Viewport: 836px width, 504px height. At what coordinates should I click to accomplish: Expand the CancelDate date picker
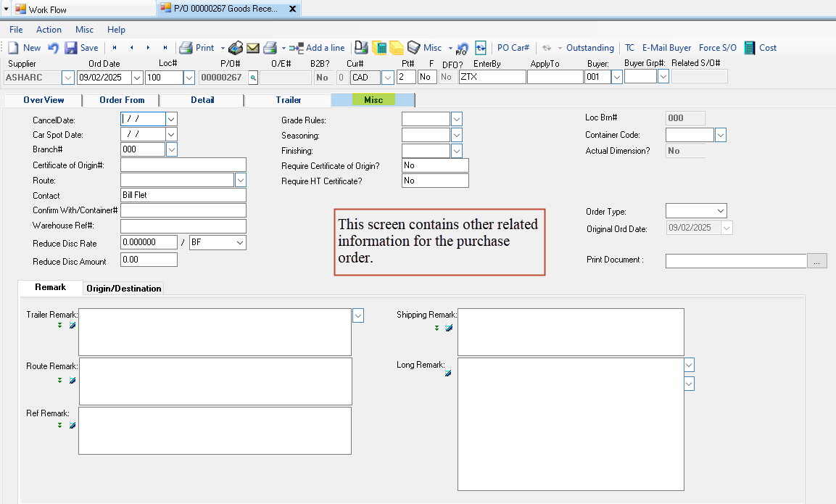pos(172,119)
